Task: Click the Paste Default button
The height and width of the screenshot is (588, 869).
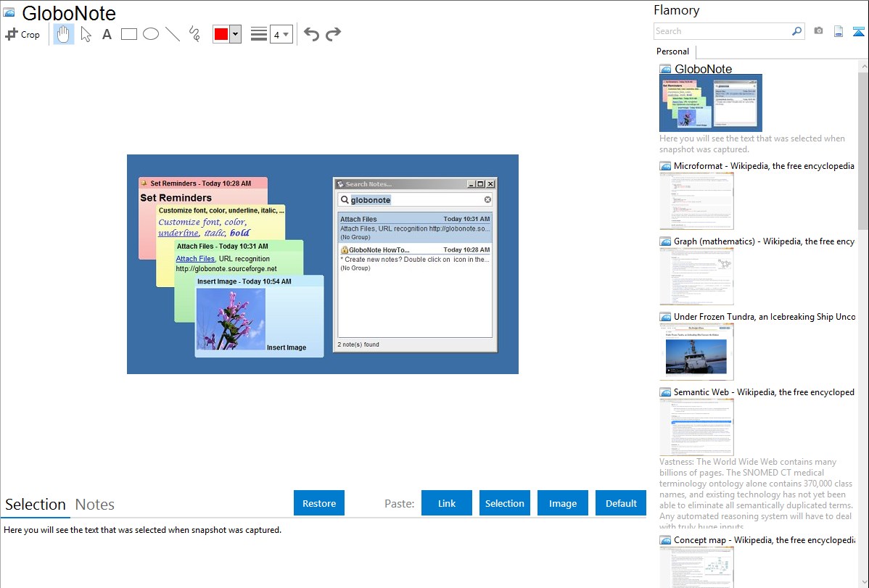Action: (621, 503)
